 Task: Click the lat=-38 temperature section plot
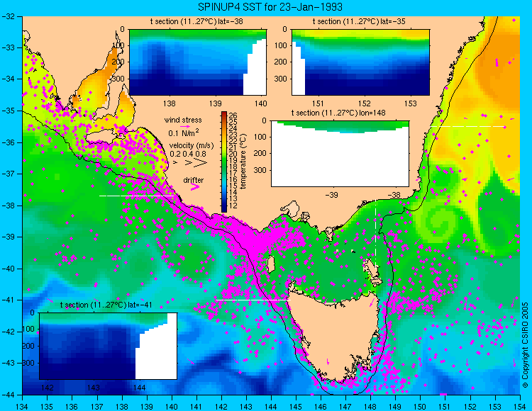pos(198,62)
